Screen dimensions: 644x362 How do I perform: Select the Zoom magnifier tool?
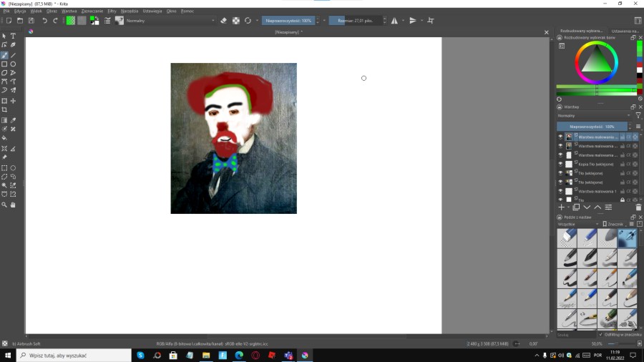[x=4, y=205]
